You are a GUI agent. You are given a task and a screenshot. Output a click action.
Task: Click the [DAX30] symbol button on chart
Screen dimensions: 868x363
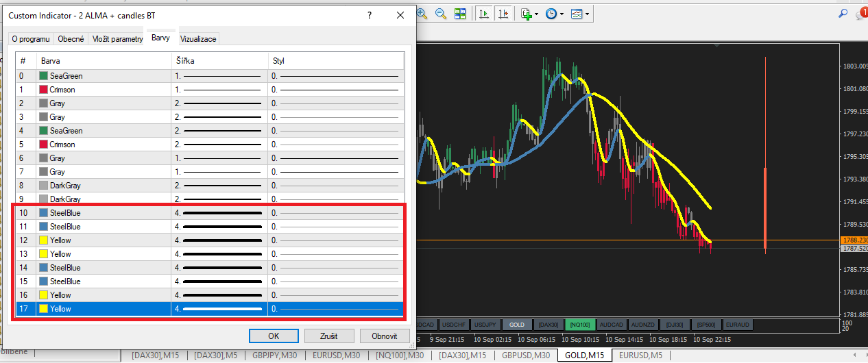tap(549, 324)
